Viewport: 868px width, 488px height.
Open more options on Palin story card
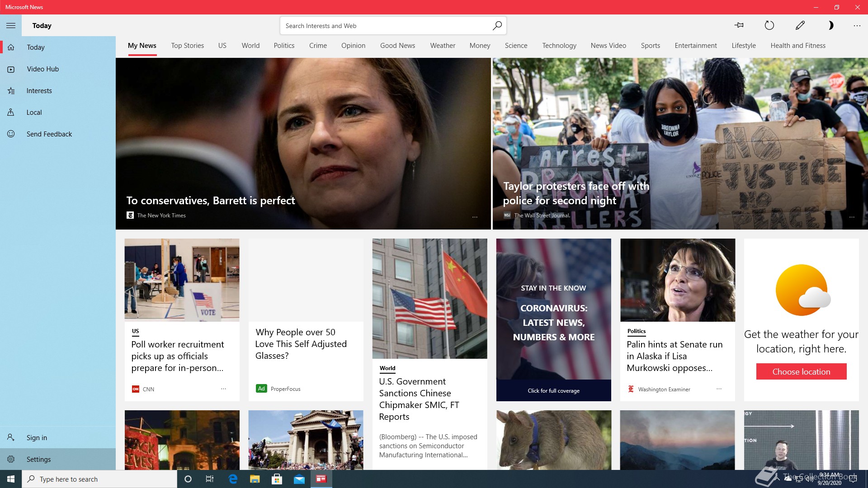719,389
